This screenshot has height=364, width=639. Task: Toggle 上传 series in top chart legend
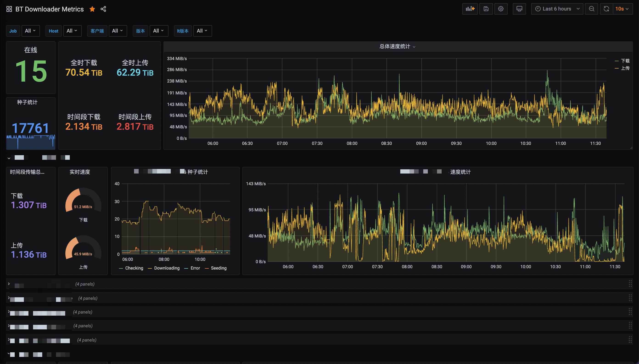pos(625,68)
